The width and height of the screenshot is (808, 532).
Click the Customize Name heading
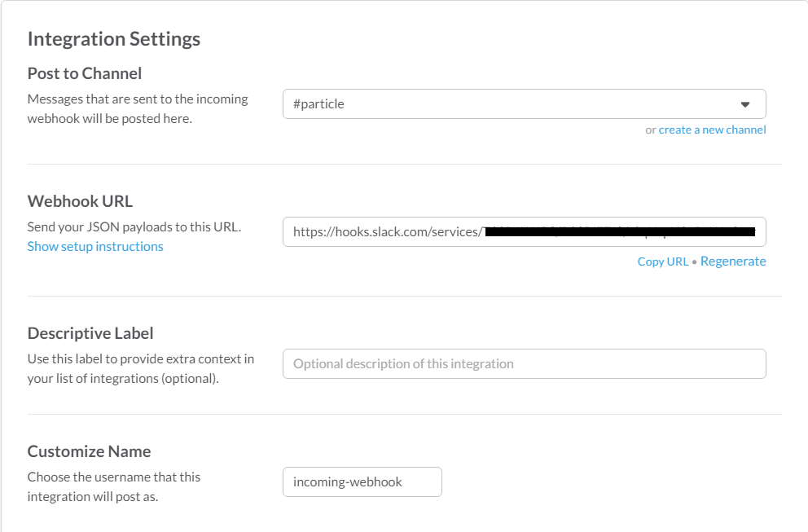(89, 451)
